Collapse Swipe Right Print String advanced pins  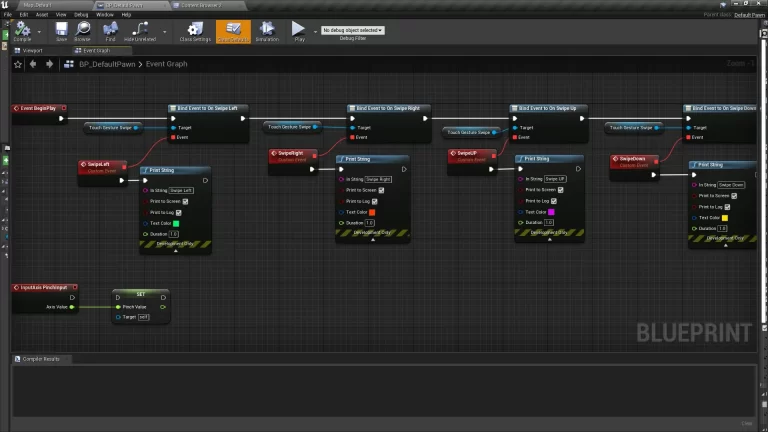point(373,240)
